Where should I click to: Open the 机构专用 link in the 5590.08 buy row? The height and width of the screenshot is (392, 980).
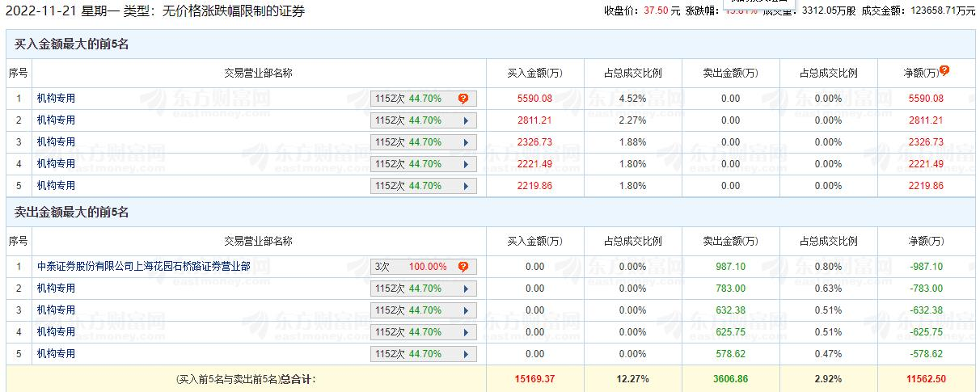pos(56,99)
